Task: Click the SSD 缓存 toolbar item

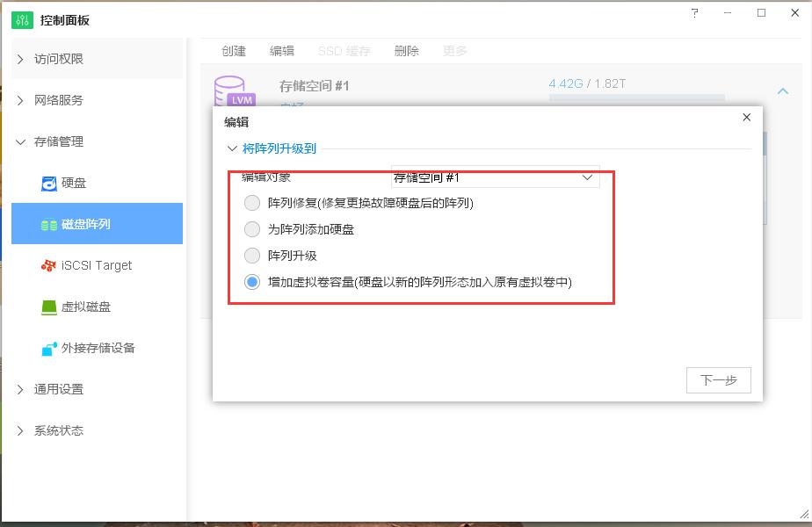Action: point(344,51)
